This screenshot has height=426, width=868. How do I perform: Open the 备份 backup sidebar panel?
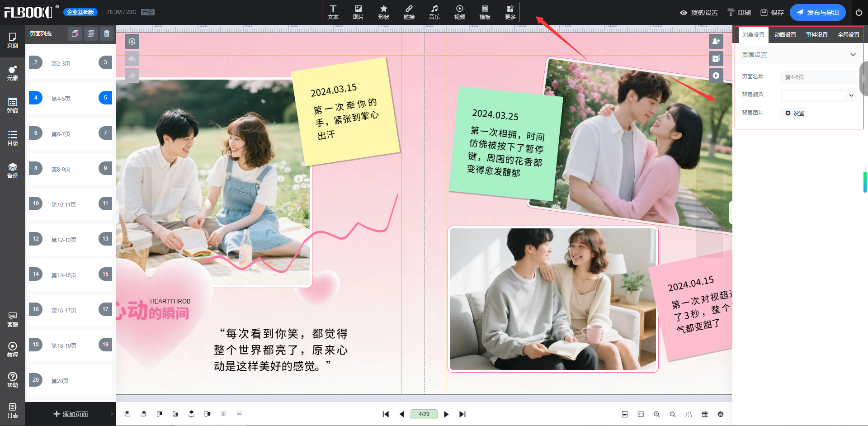coord(13,170)
